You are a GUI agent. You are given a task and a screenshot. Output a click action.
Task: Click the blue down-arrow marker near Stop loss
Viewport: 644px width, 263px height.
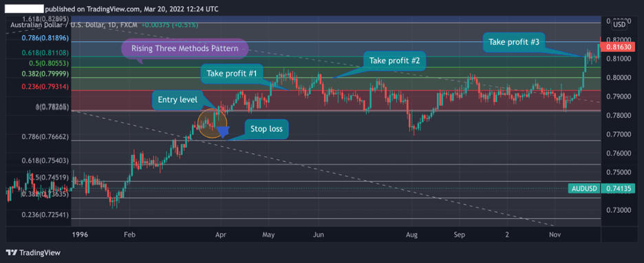223,132
